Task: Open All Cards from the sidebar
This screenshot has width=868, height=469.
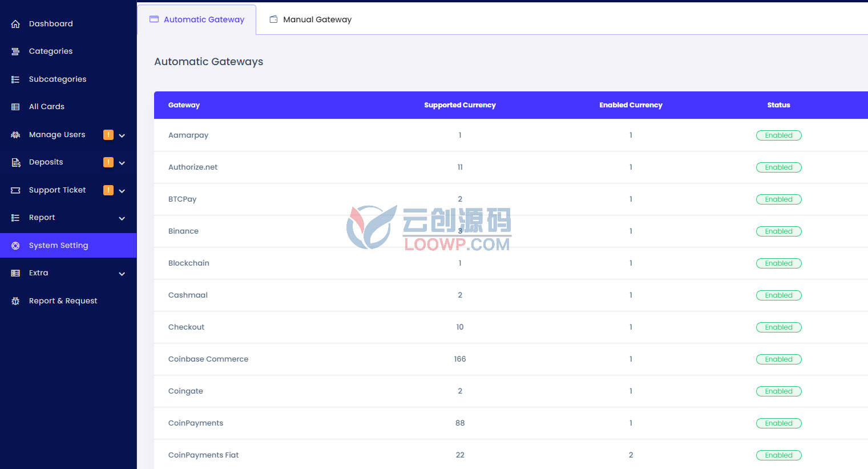Action: 68,107
